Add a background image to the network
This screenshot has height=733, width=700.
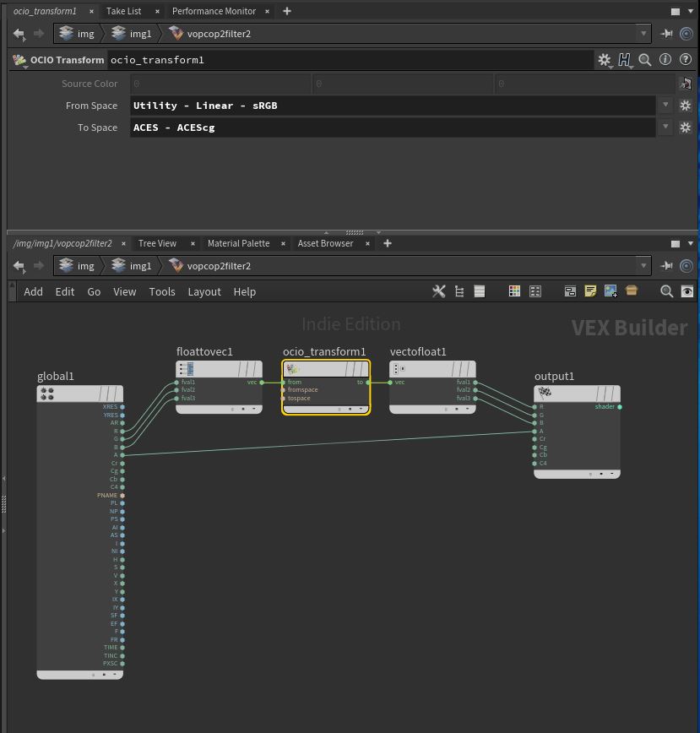(610, 291)
